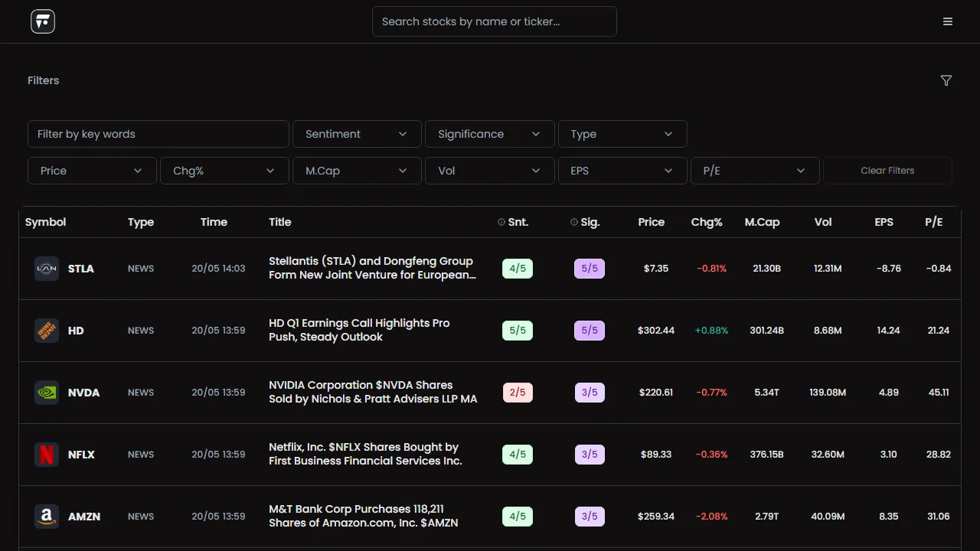This screenshot has width=980, height=551.
Task: Toggle the filter funnel icon
Action: (946, 80)
